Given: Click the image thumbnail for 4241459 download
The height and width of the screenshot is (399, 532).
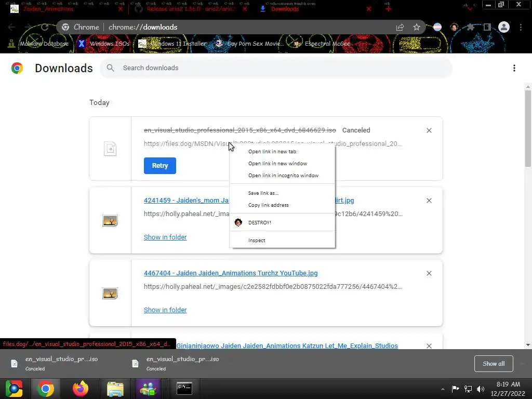Looking at the screenshot, I should 110,220.
